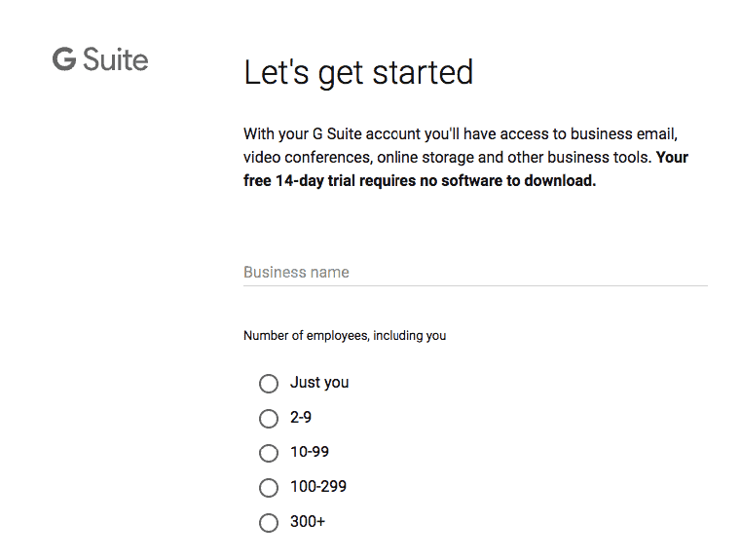The height and width of the screenshot is (560, 741).
Task: Focus the Business name input field
Action: click(475, 273)
